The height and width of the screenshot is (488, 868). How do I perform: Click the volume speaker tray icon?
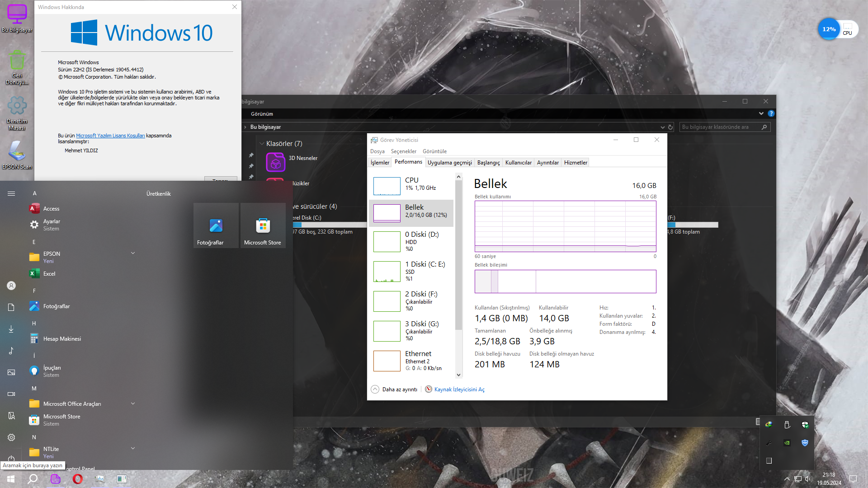[808, 479]
